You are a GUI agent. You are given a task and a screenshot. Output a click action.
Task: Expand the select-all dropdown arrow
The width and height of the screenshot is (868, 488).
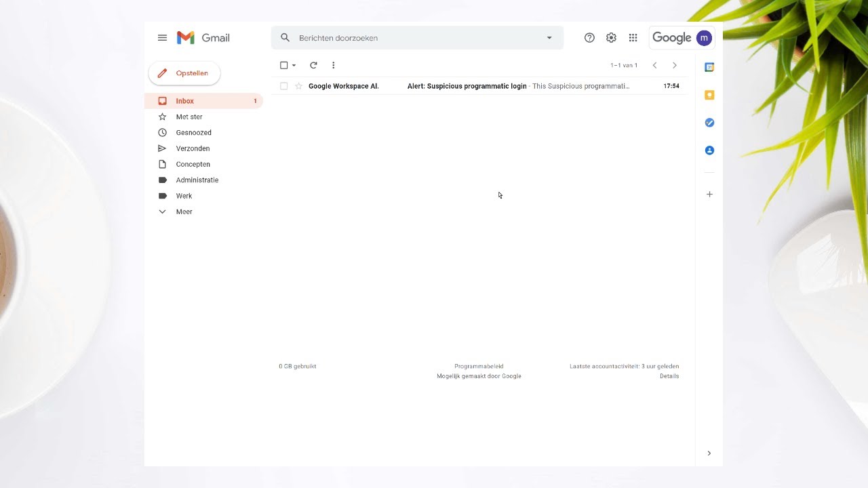294,66
